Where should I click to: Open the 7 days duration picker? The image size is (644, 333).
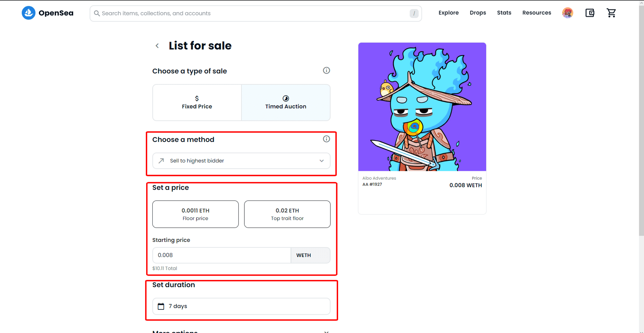coord(241,306)
